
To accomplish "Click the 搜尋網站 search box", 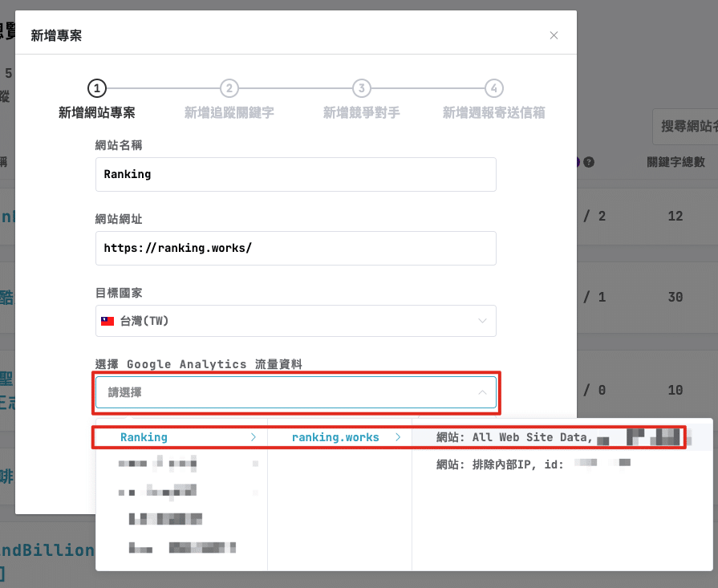I will [x=686, y=127].
